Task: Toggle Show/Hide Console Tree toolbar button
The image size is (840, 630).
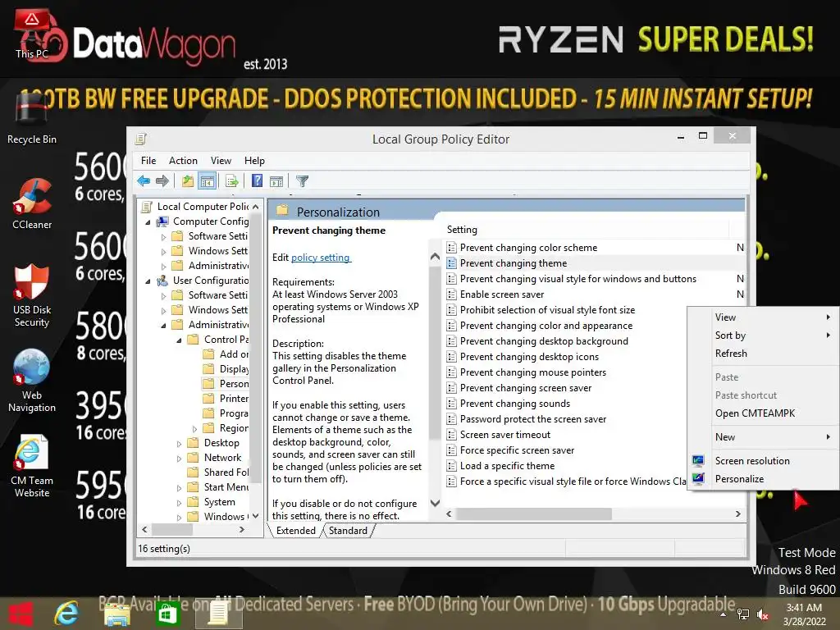Action: (207, 181)
